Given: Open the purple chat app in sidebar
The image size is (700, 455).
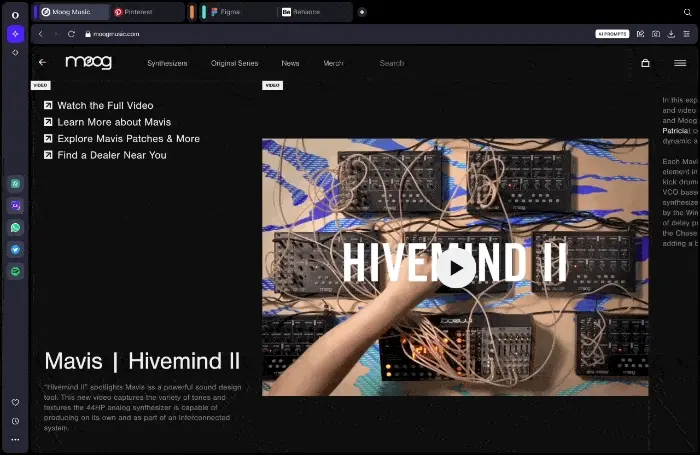Looking at the screenshot, I should (15, 205).
